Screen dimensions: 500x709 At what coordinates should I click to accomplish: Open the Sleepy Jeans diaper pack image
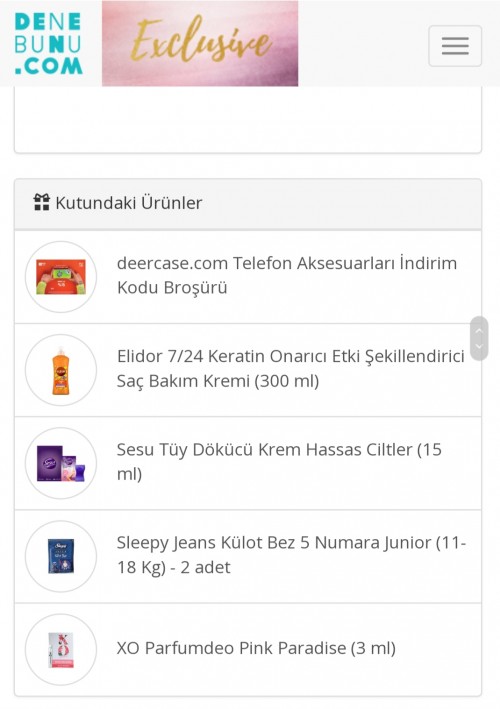[x=61, y=556]
